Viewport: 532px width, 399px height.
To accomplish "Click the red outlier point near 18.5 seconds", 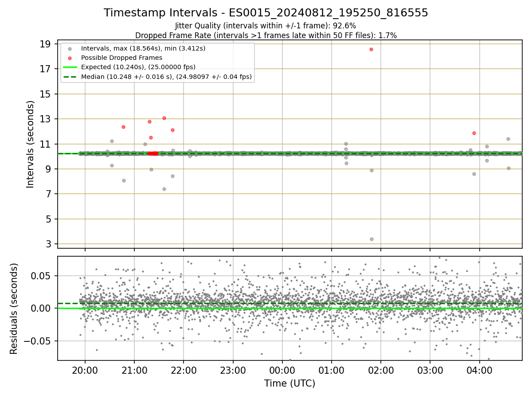I will (x=371, y=49).
